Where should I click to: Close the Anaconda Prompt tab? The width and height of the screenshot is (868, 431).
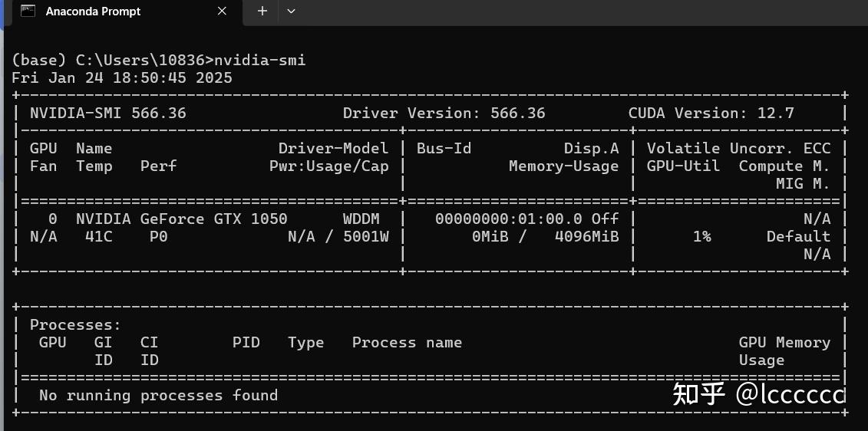click(222, 11)
